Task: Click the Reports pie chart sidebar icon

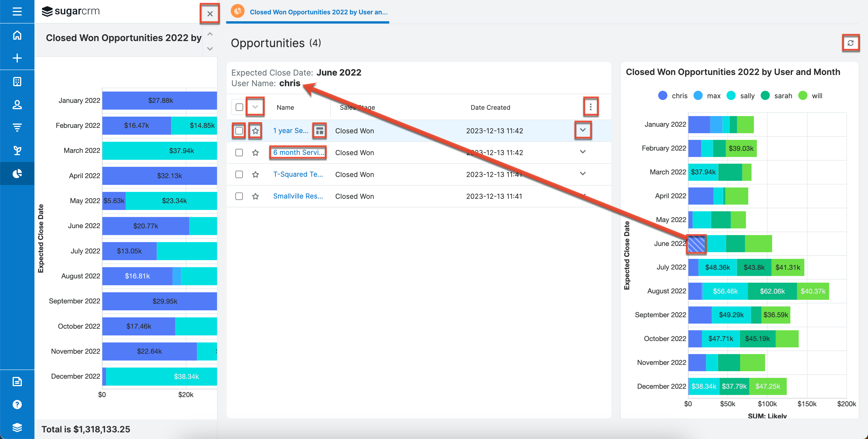Action: tap(17, 173)
